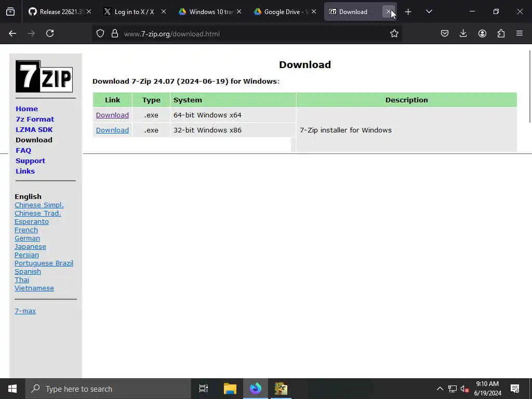Go to the Home page link
The height and width of the screenshot is (399, 532).
27,109
